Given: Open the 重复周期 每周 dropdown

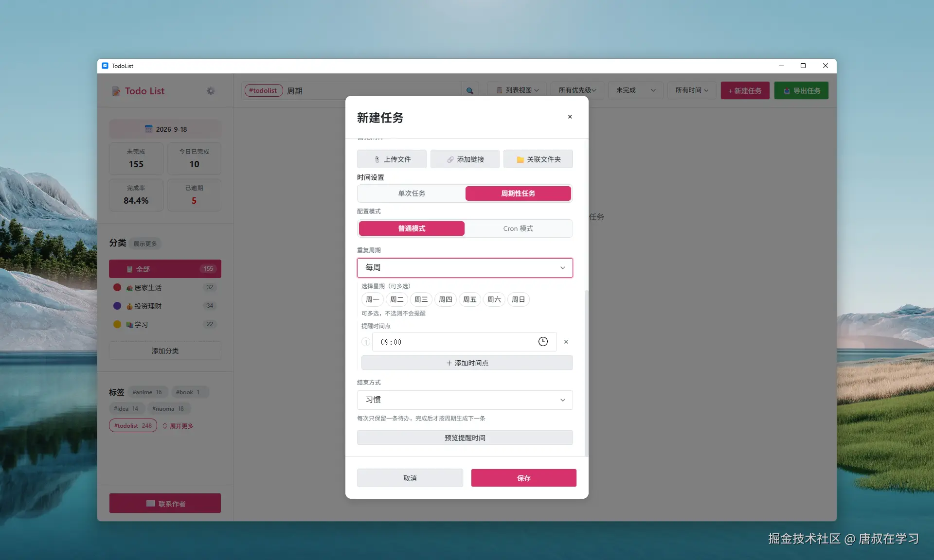Looking at the screenshot, I should pyautogui.click(x=465, y=268).
